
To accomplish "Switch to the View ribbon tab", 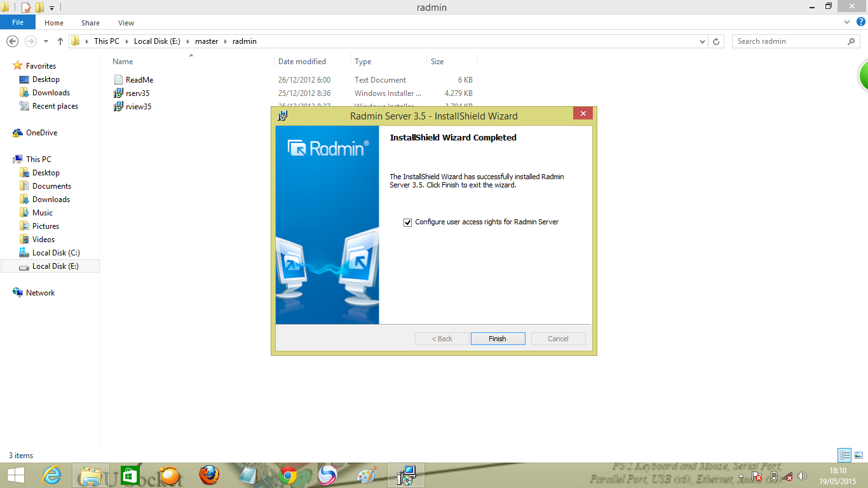I will pos(126,23).
